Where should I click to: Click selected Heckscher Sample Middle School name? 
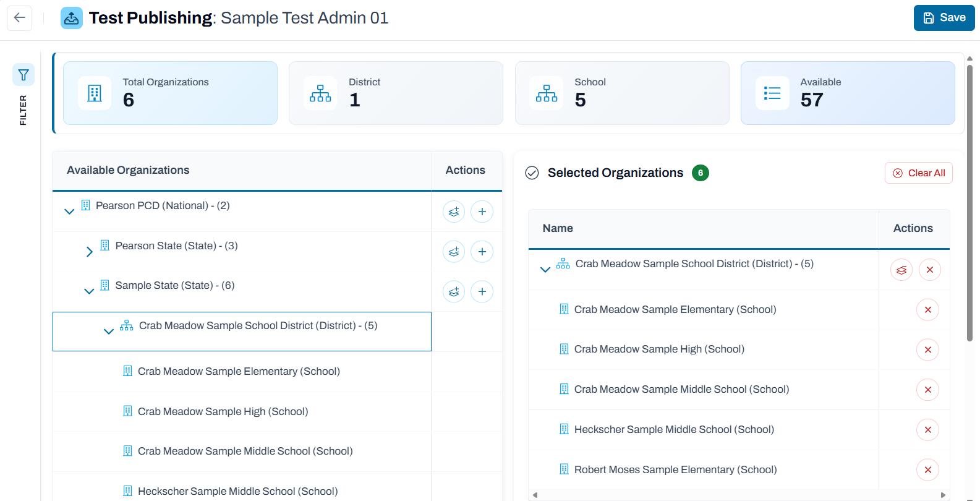click(x=674, y=429)
